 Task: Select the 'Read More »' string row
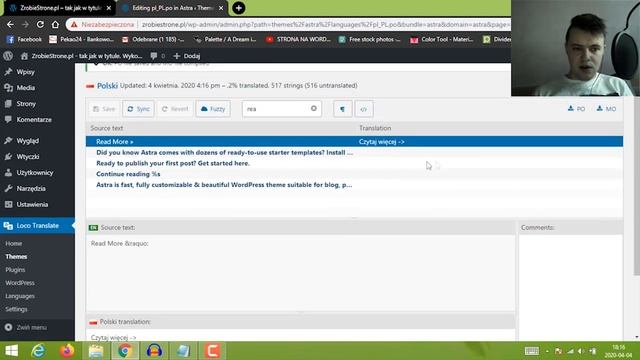(354, 142)
